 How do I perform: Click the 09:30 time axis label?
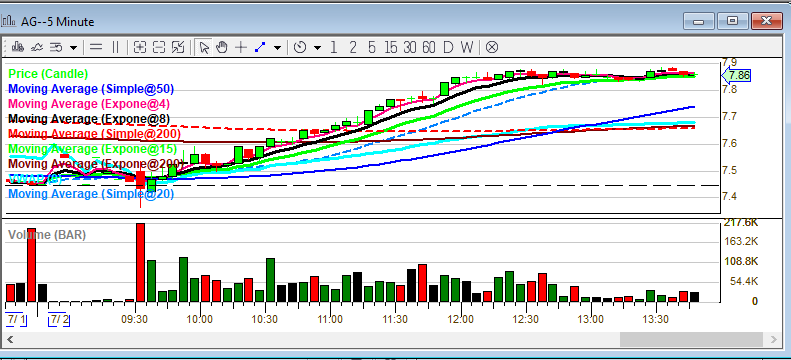135,319
